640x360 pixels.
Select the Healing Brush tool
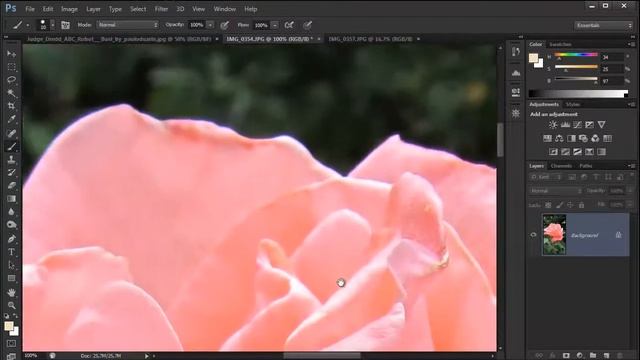click(11, 133)
